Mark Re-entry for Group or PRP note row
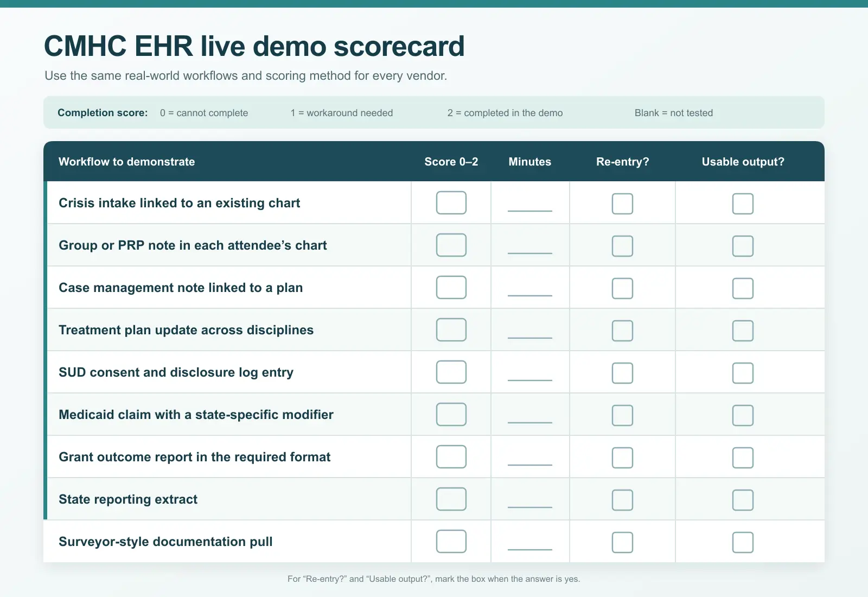 (622, 246)
